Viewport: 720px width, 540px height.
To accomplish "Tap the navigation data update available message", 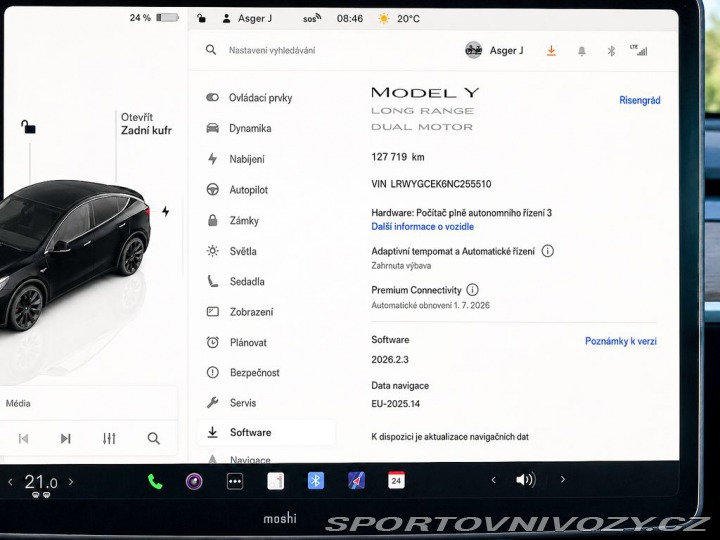I will click(x=450, y=437).
